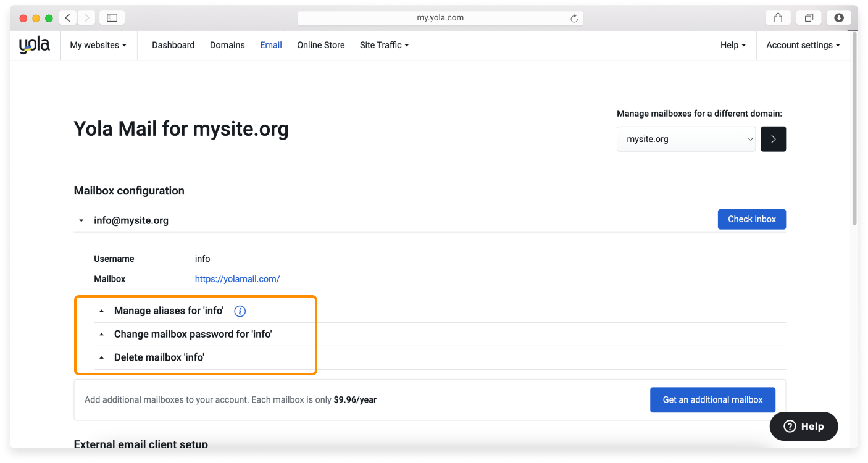Image resolution: width=868 pixels, height=463 pixels.
Task: Open tab overview using the tabs icon
Action: pyautogui.click(x=808, y=17)
